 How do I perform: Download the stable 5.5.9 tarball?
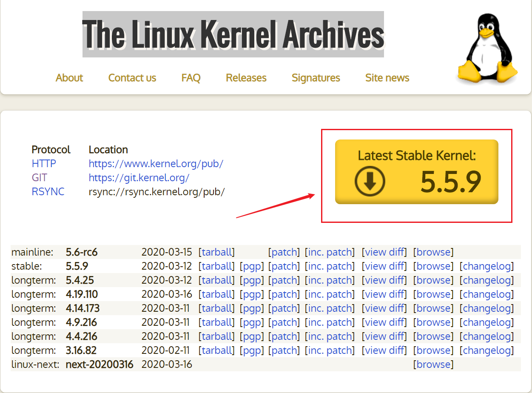(217, 266)
